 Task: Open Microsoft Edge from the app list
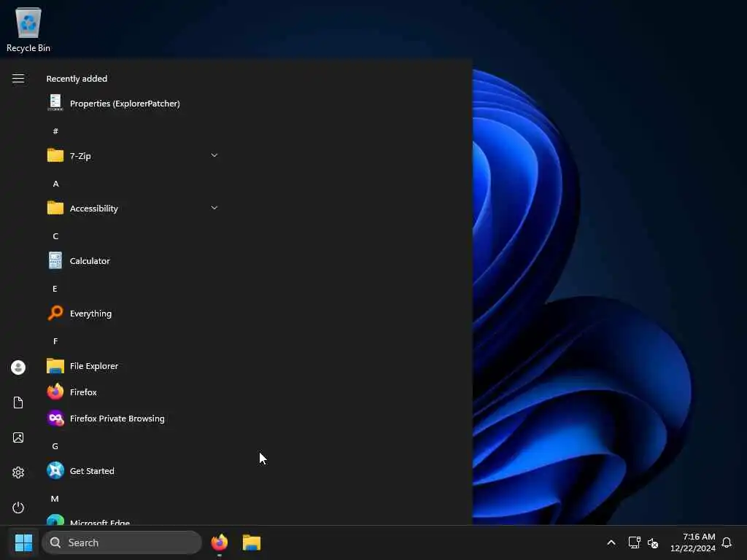133,519
